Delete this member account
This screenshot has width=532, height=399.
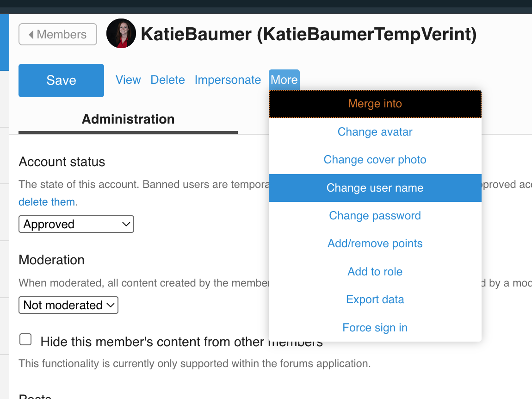click(x=167, y=80)
